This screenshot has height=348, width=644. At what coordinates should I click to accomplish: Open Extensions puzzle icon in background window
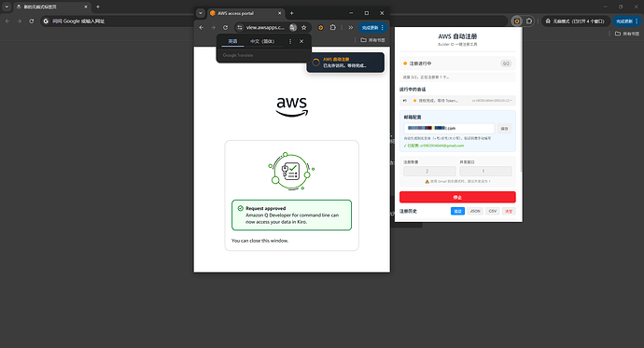tap(529, 21)
